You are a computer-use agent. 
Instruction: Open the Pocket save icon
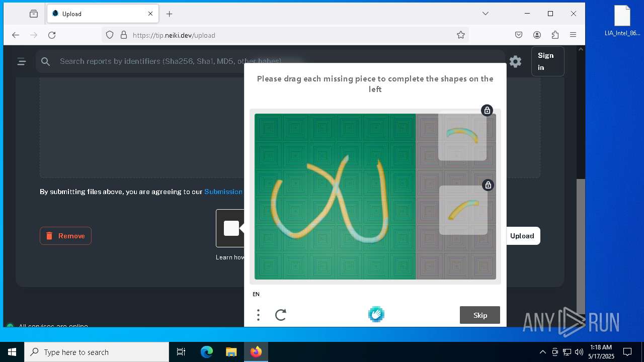tap(519, 35)
